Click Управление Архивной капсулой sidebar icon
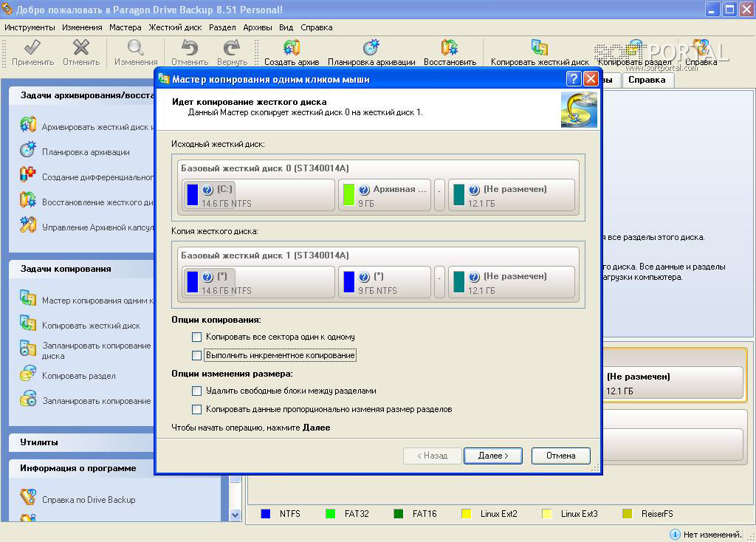 [28, 224]
